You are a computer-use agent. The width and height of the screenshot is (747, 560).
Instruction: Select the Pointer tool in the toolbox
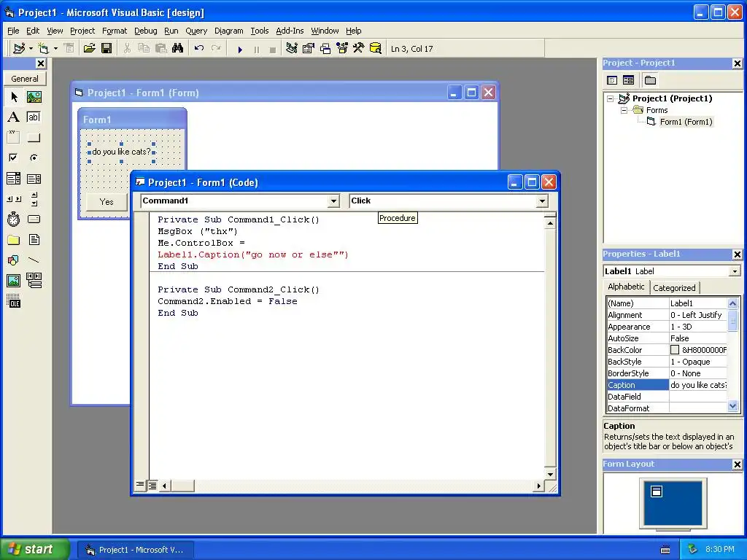[14, 97]
